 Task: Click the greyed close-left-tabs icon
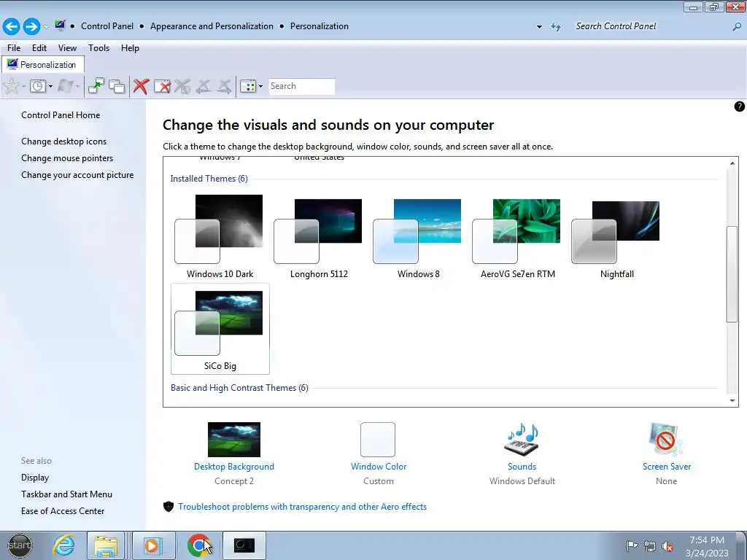(204, 86)
